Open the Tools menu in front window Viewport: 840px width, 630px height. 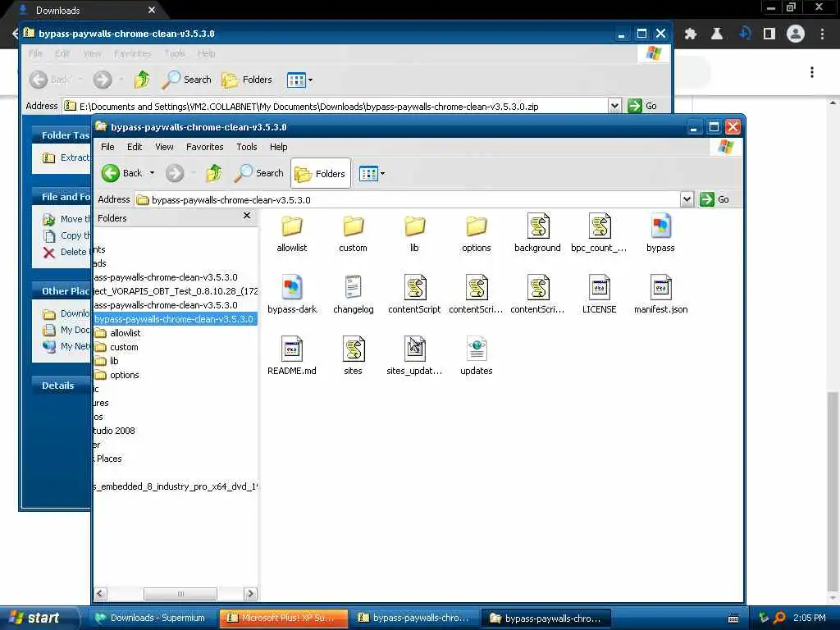coord(247,147)
